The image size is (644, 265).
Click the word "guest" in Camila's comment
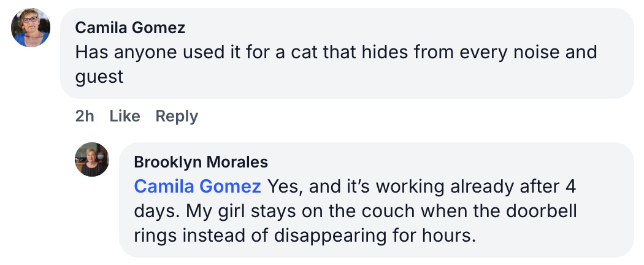[99, 77]
